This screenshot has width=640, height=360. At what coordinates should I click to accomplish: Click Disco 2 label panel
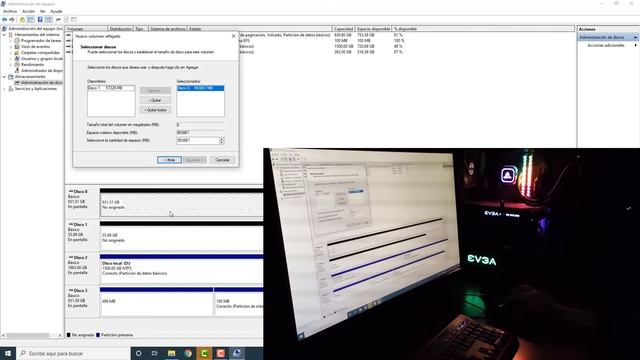click(x=82, y=269)
